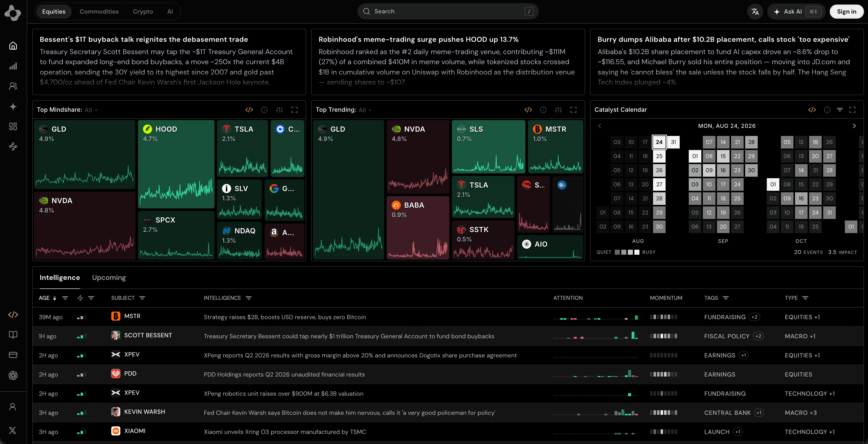Open the dashboard grid icon in the sidebar
The width and height of the screenshot is (868, 444).
click(x=13, y=126)
